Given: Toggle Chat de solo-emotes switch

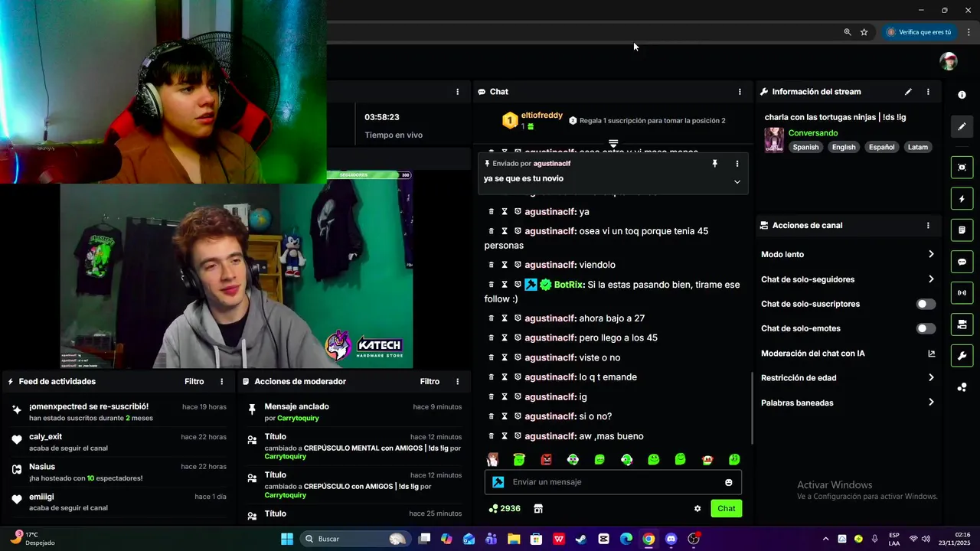Looking at the screenshot, I should pos(926,328).
